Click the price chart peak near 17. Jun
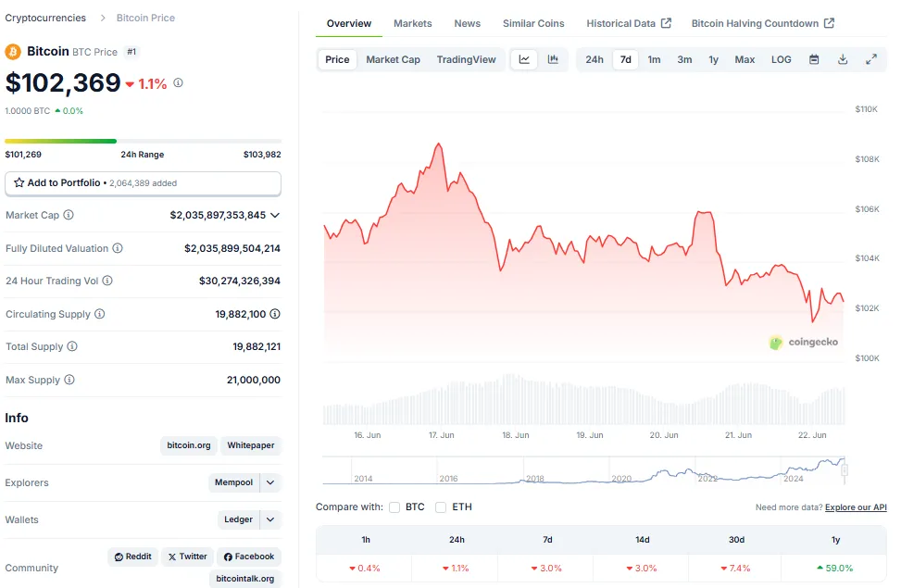The height and width of the screenshot is (588, 901). click(439, 144)
